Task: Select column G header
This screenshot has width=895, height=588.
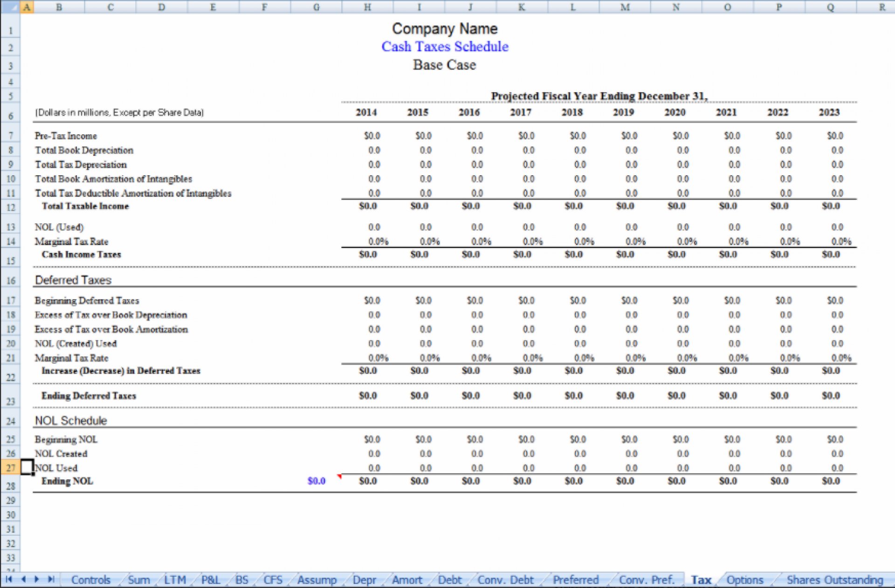Action: tap(316, 7)
